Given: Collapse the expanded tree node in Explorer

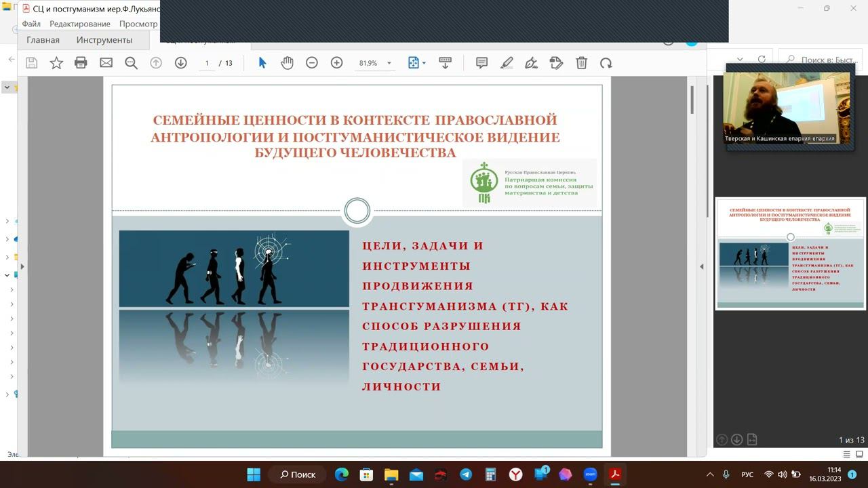Looking at the screenshot, I should pyautogui.click(x=7, y=275).
